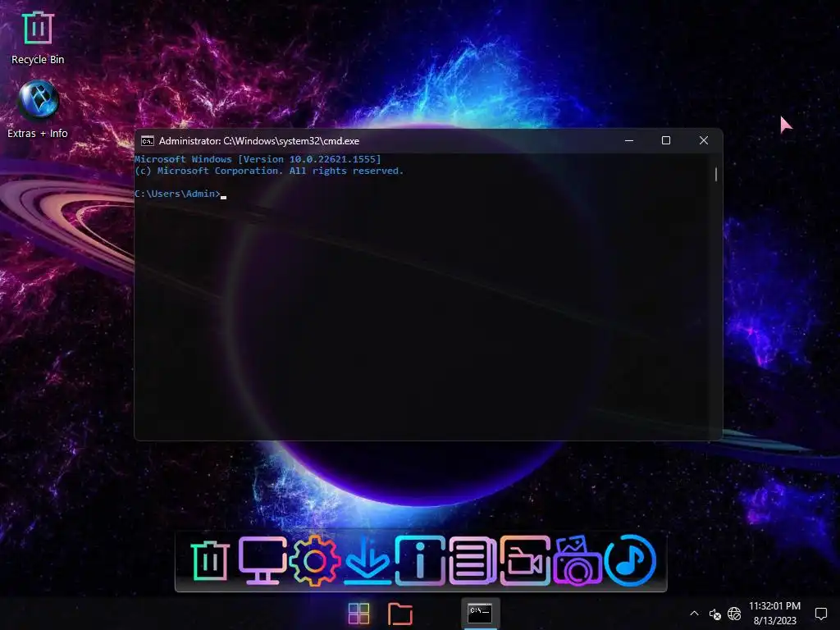Open the Start menu on the taskbar
The width and height of the screenshot is (840, 630).
358,614
